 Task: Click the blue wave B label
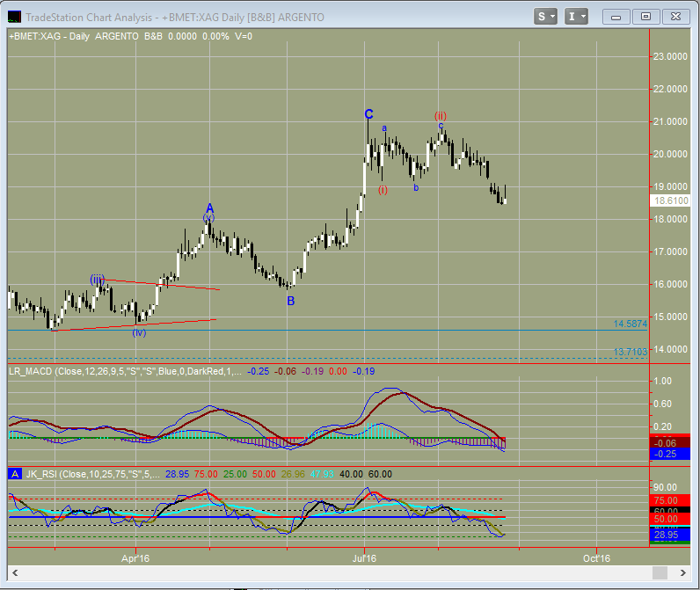[x=290, y=302]
